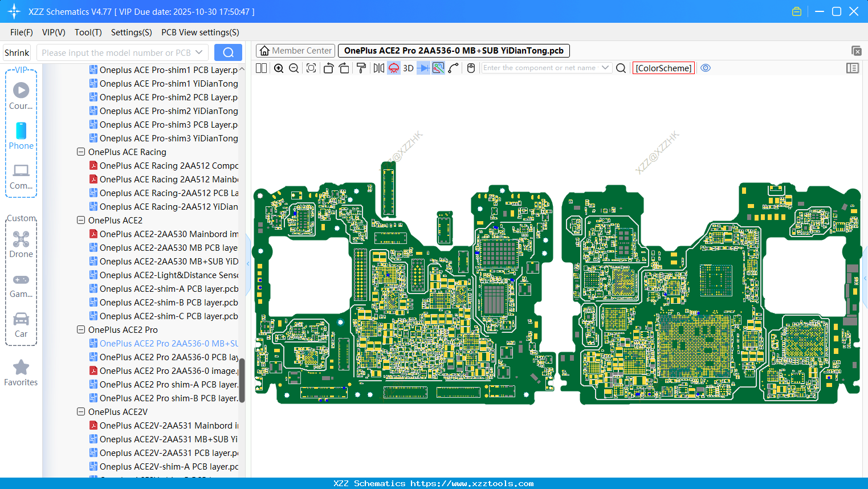Collapse the OnePlus ACE Racing folder
This screenshot has width=868, height=489.
[x=81, y=152]
